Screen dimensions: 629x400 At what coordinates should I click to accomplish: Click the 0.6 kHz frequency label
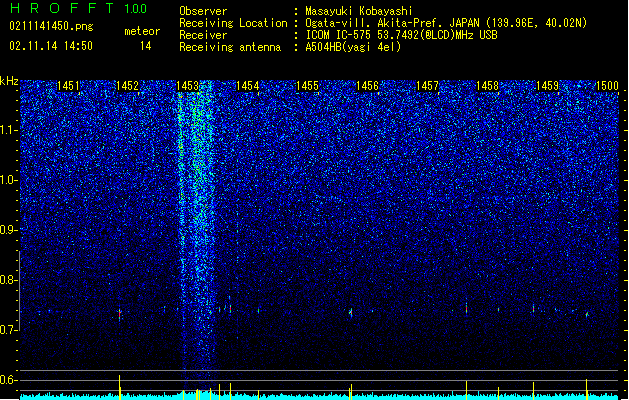pos(9,380)
